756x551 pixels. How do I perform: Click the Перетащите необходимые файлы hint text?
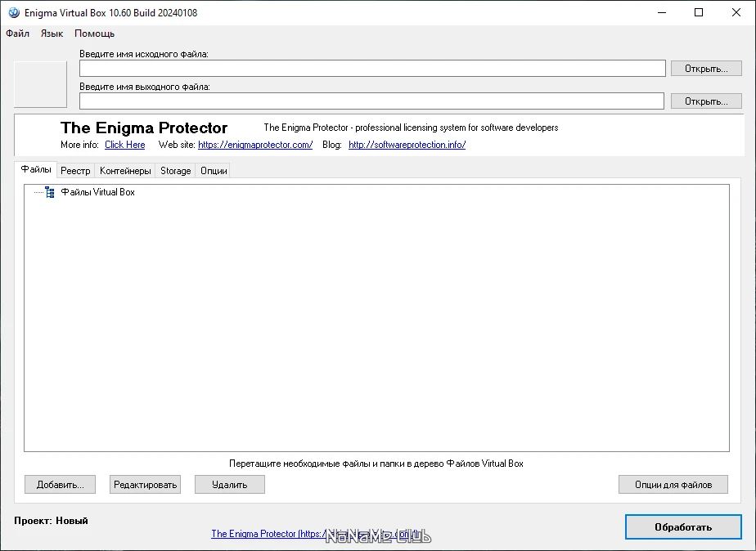coord(376,464)
